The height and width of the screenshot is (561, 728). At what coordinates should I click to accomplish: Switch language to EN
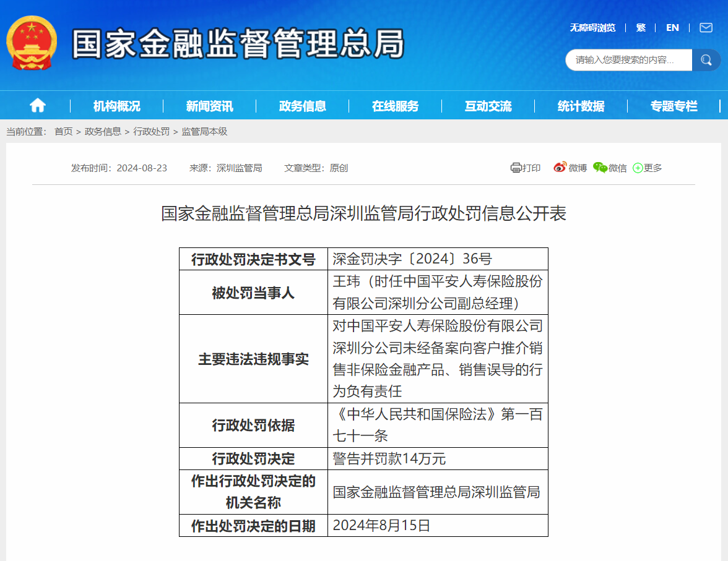click(x=672, y=28)
